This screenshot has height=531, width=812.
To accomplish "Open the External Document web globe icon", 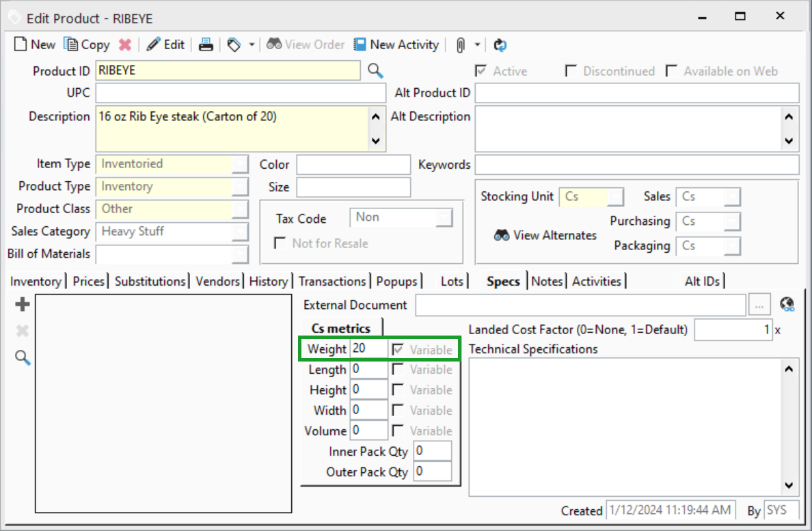I will click(787, 305).
